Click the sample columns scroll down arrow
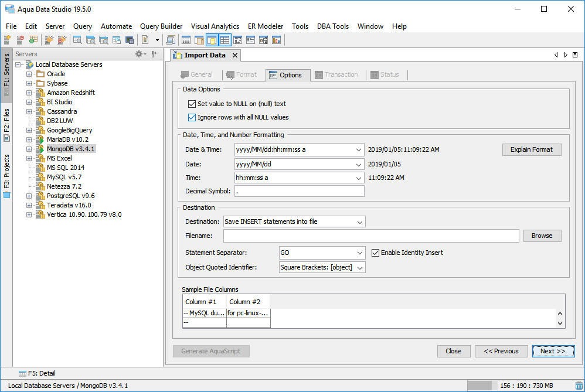 (560, 323)
